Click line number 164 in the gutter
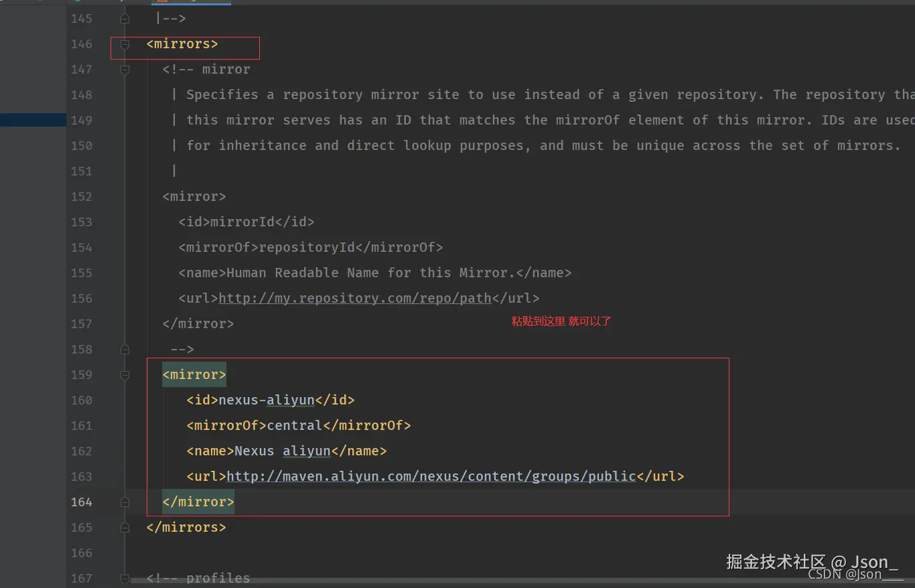 point(82,502)
